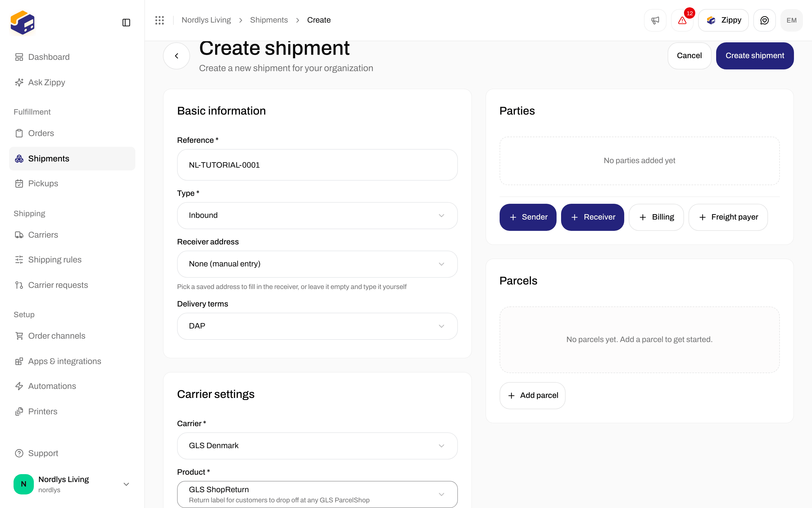
Task: Open the chat support icon
Action: click(764, 20)
